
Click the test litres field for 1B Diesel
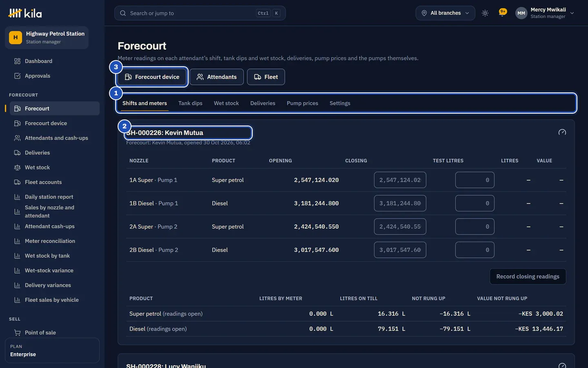(475, 203)
